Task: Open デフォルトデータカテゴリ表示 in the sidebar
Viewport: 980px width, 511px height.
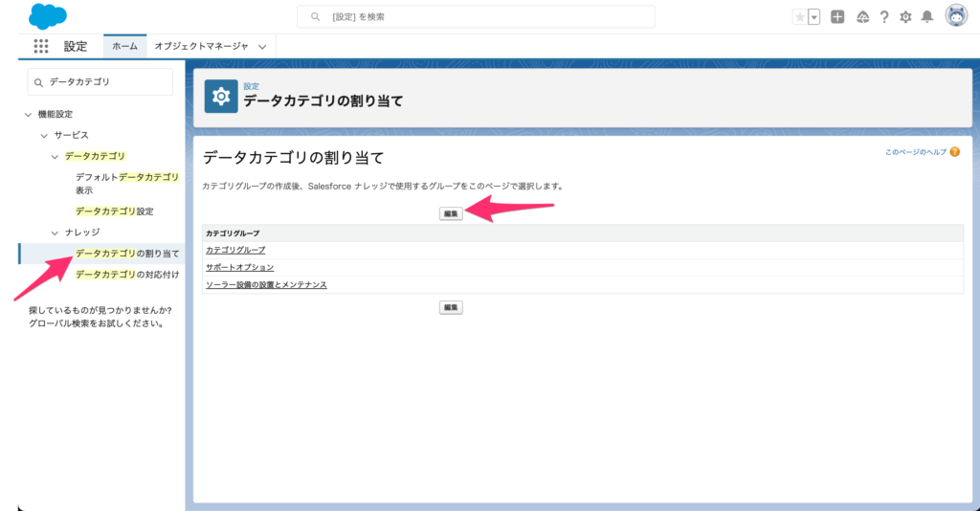Action: (x=127, y=184)
